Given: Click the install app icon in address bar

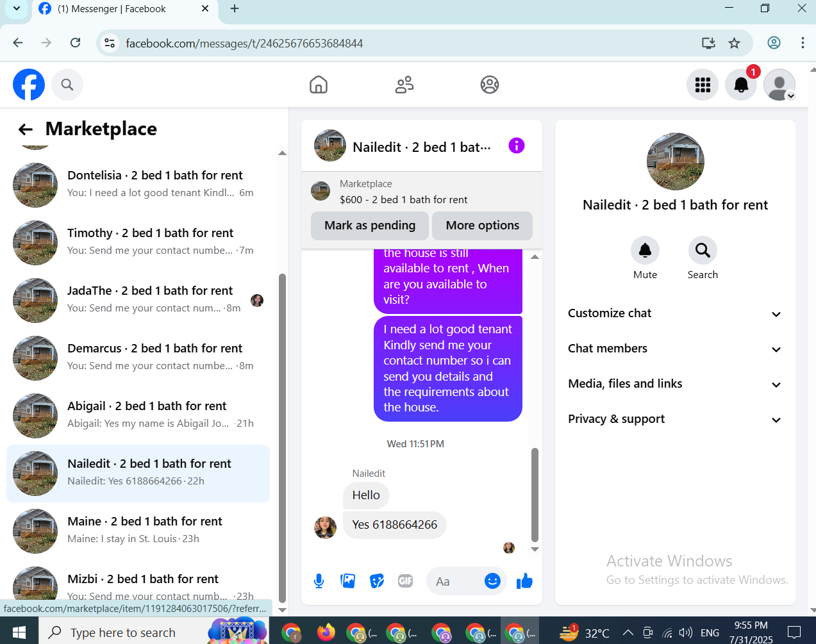Looking at the screenshot, I should point(708,43).
